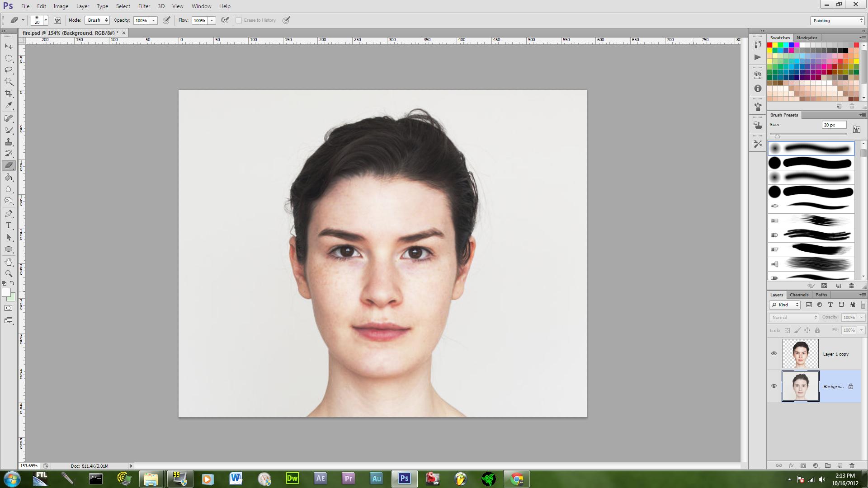Screen dimensions: 868x488
Task: Select the Paint Bucket tool
Action: pyautogui.click(x=9, y=177)
